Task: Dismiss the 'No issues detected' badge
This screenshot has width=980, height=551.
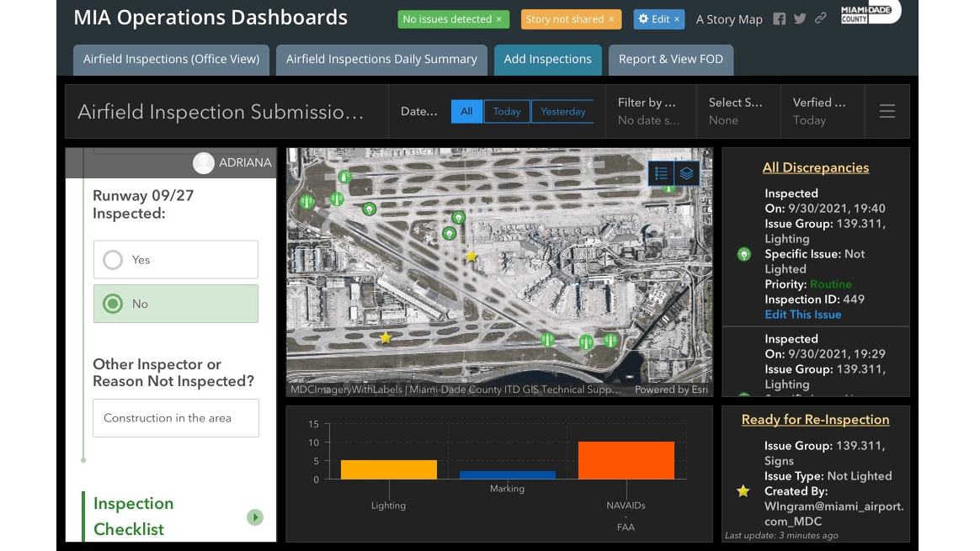Action: pyautogui.click(x=498, y=19)
